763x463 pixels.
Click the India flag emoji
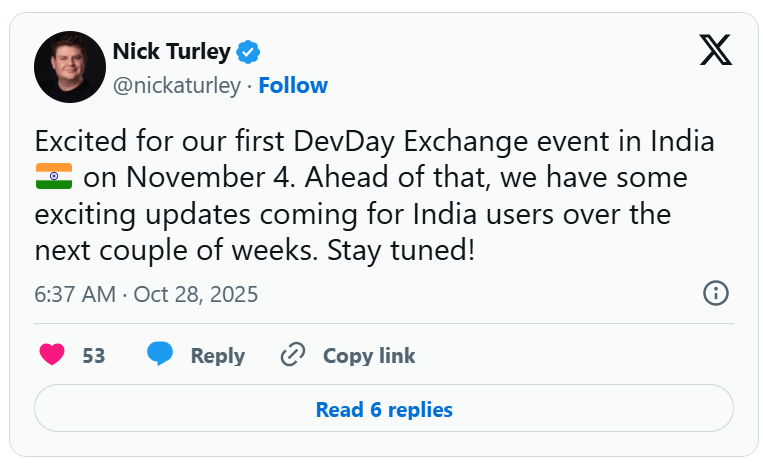(x=54, y=178)
